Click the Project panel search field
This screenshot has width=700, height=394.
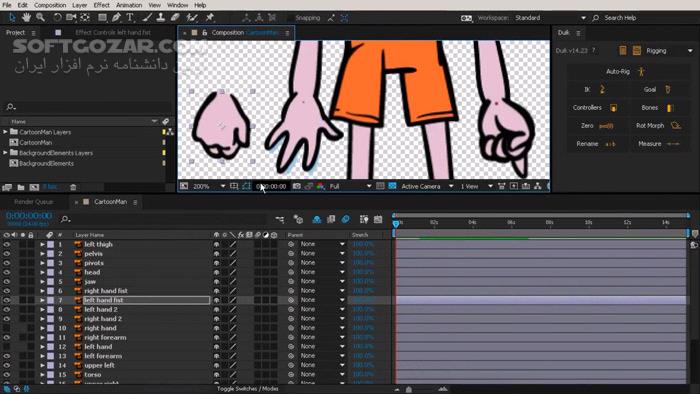click(x=87, y=107)
